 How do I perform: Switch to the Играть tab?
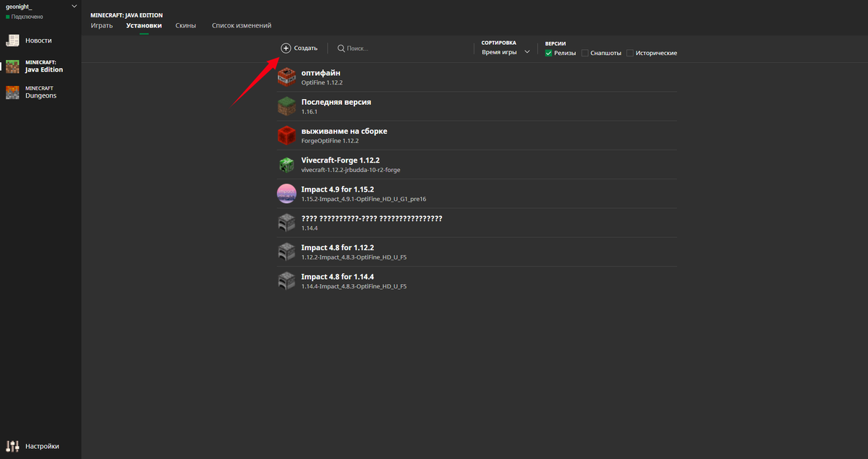click(102, 25)
